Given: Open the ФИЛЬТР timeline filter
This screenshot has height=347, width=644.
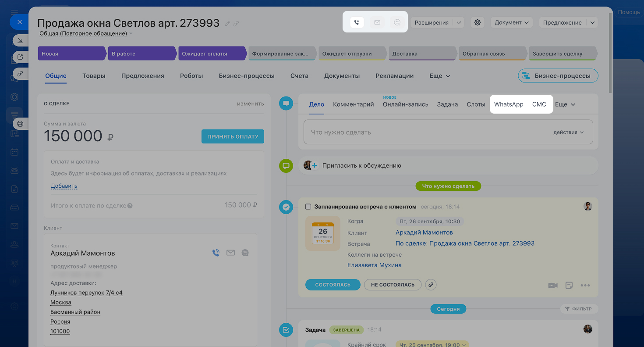Looking at the screenshot, I should pos(579,309).
